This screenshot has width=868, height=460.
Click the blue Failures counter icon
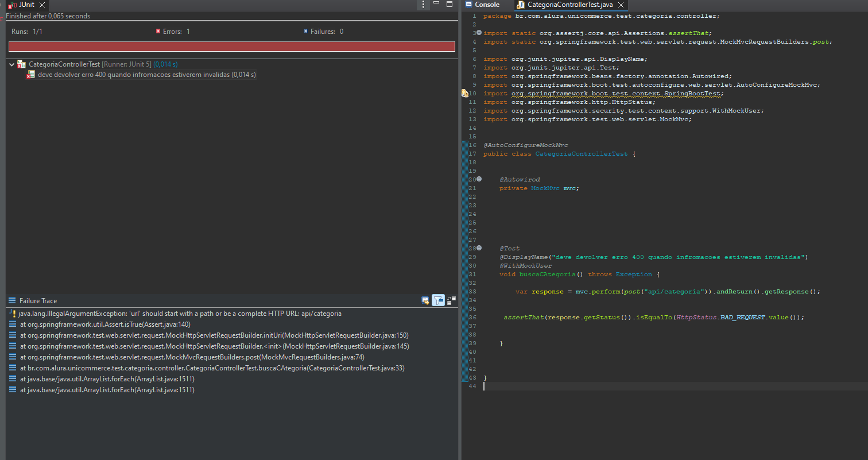click(305, 32)
